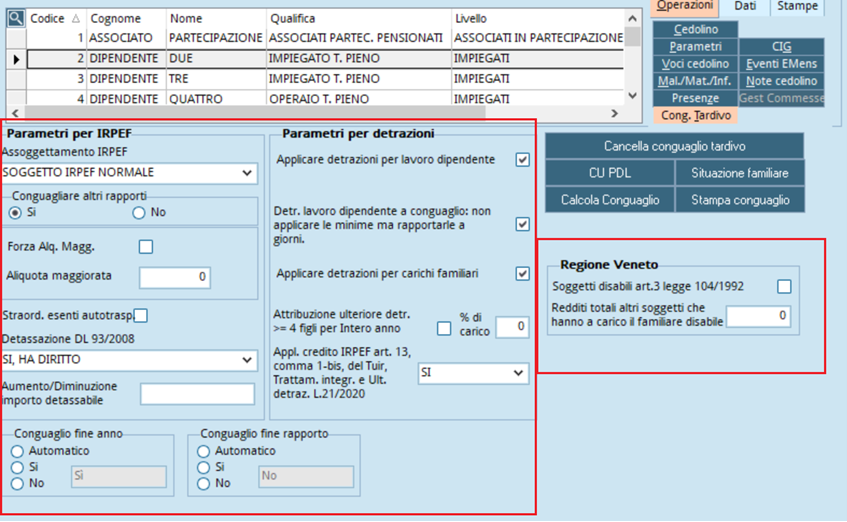
Task: Select Automatico for Conguaglio fine anno
Action: click(17, 451)
